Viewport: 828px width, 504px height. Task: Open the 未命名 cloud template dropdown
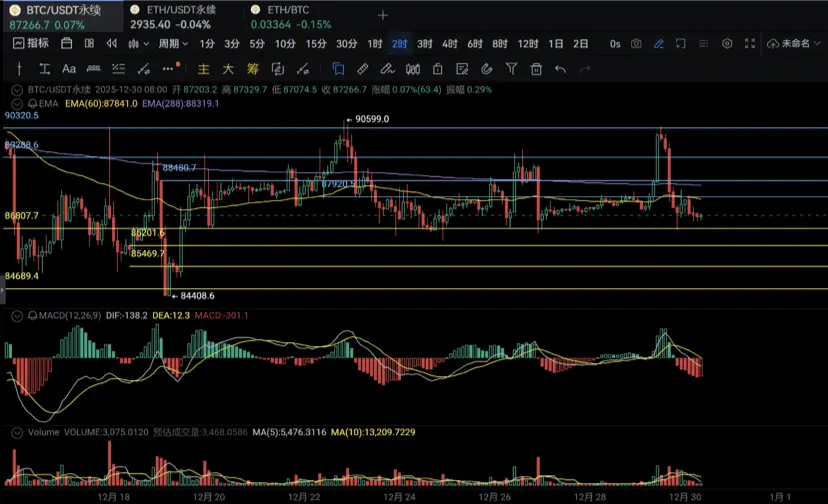(x=794, y=43)
